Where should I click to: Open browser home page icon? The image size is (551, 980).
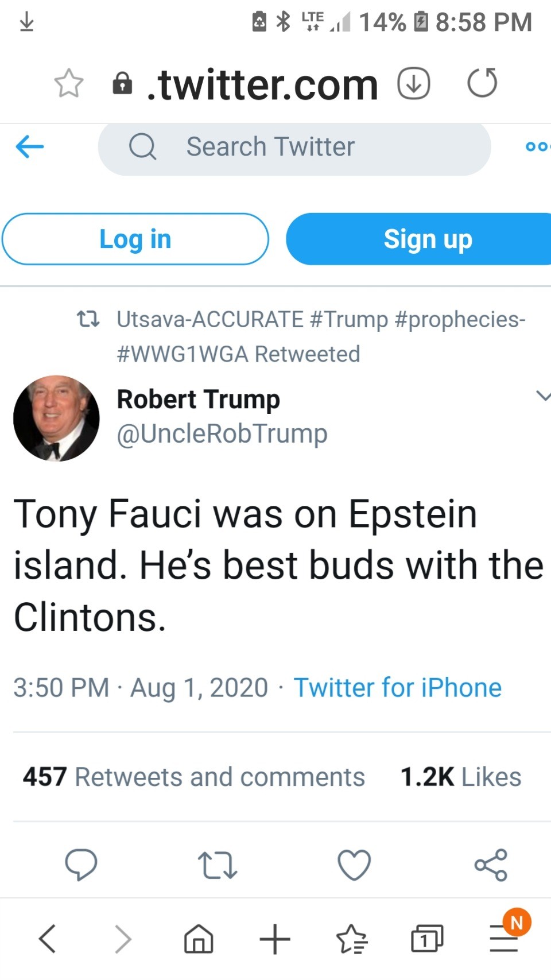[199, 939]
